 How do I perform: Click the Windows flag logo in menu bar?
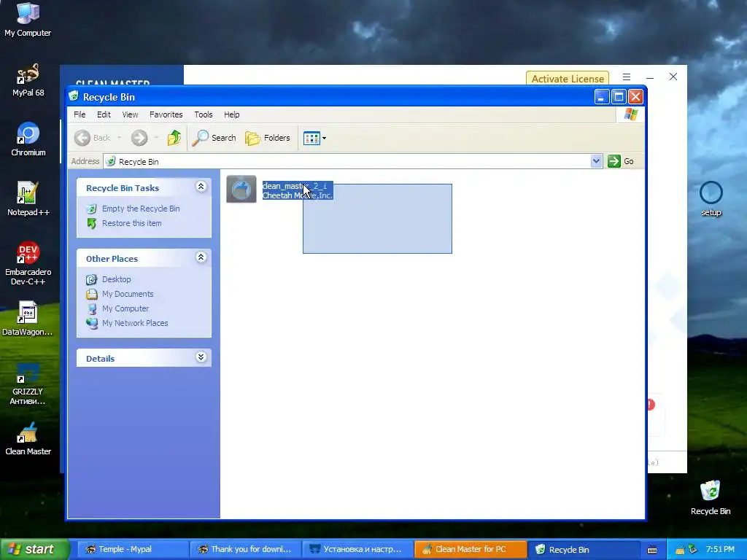(630, 114)
